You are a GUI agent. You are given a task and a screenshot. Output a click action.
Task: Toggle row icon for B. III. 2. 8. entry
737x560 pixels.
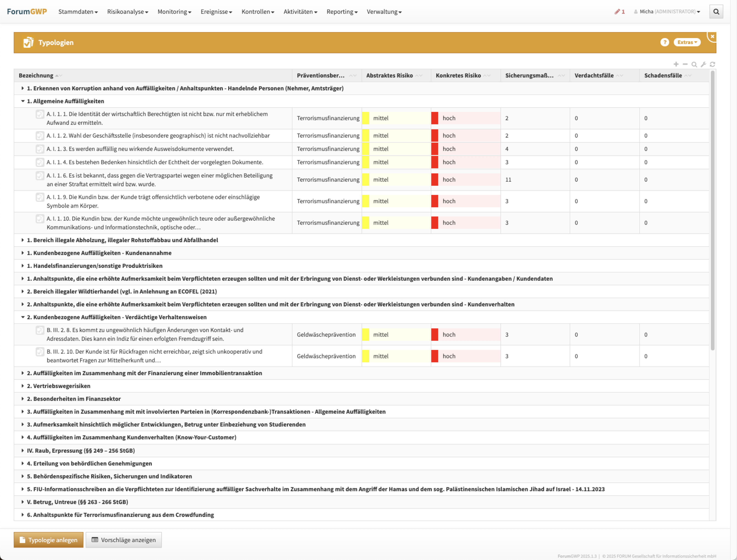40,330
